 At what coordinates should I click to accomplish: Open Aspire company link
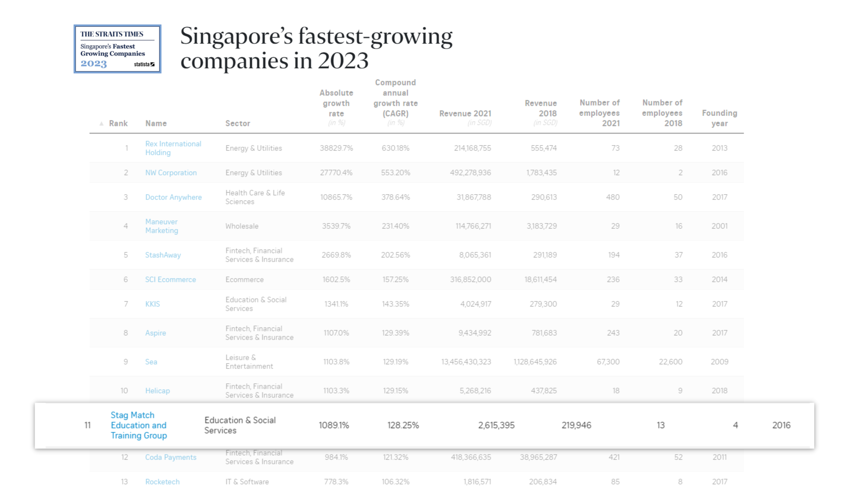pyautogui.click(x=156, y=333)
